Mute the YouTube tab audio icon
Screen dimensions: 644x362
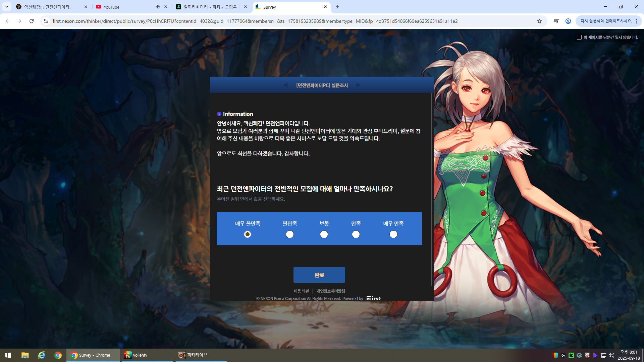tap(158, 7)
